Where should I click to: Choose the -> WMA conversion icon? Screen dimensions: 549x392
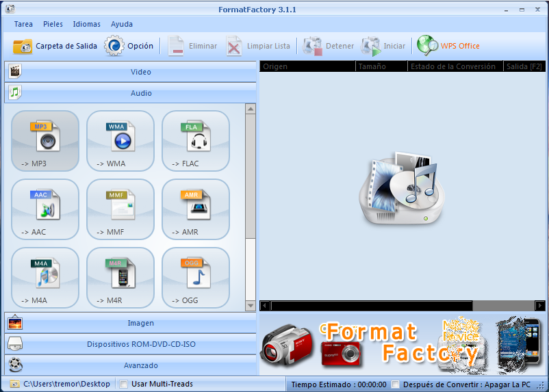point(120,141)
